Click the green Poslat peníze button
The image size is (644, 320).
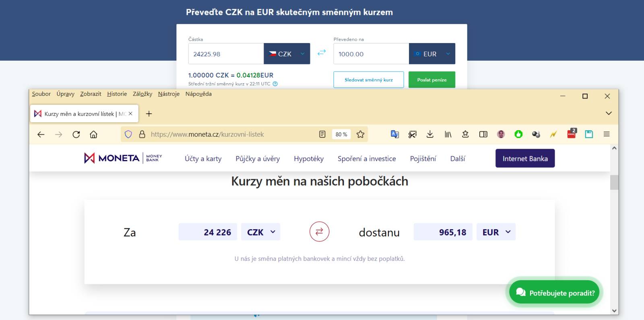coord(432,80)
